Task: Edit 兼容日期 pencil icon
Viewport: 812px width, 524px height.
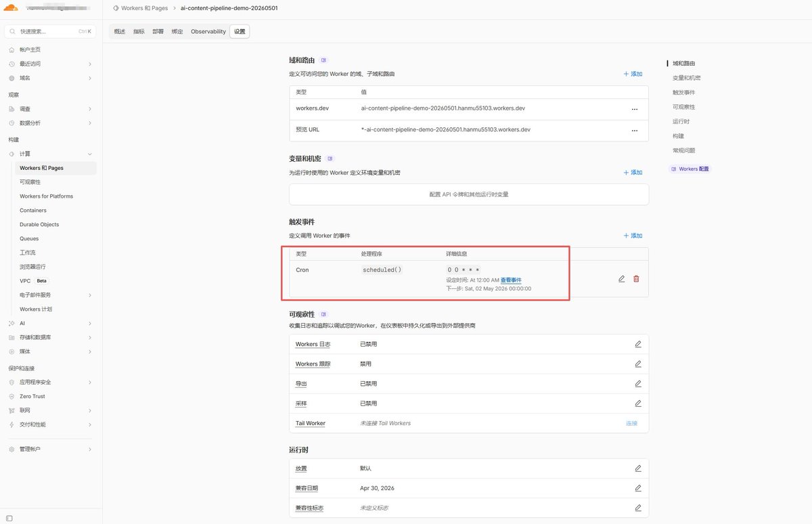Action: click(x=637, y=488)
